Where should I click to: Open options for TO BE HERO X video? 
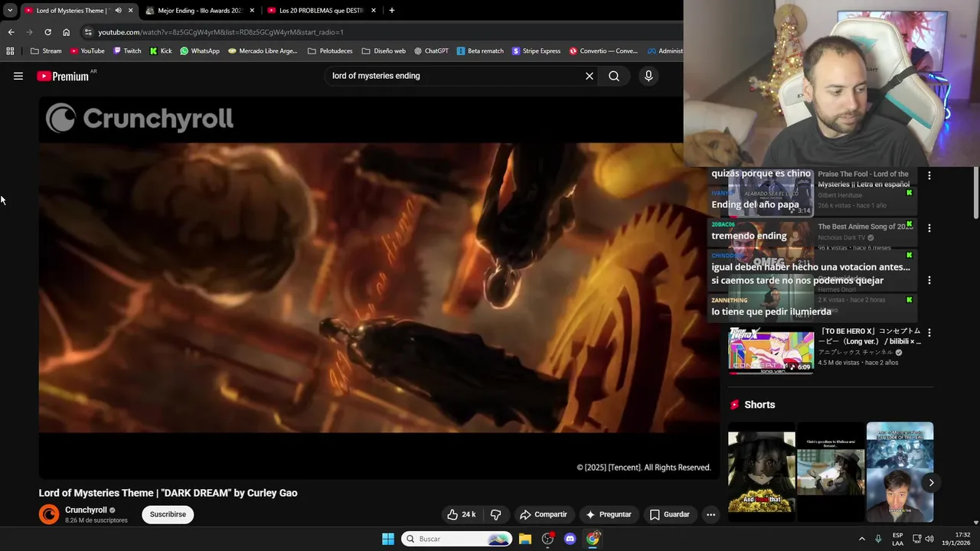[929, 333]
